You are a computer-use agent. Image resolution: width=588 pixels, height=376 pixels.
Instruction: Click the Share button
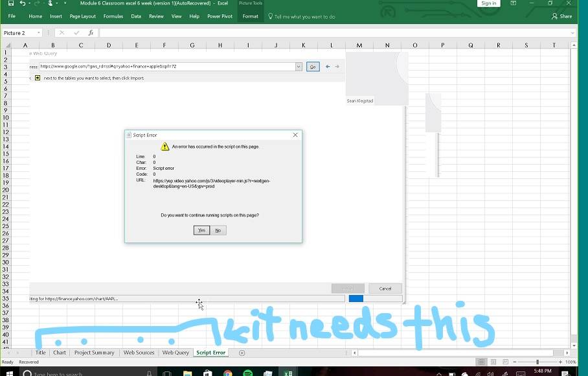click(561, 16)
